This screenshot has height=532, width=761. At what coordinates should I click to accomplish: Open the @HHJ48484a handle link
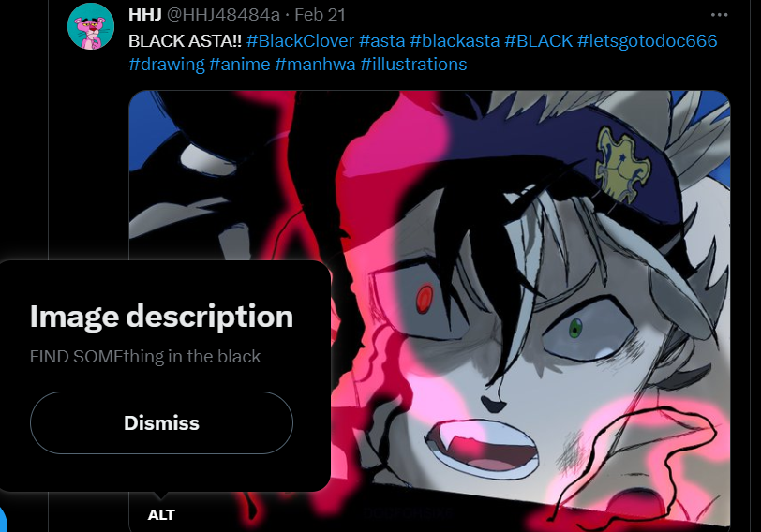[223, 15]
